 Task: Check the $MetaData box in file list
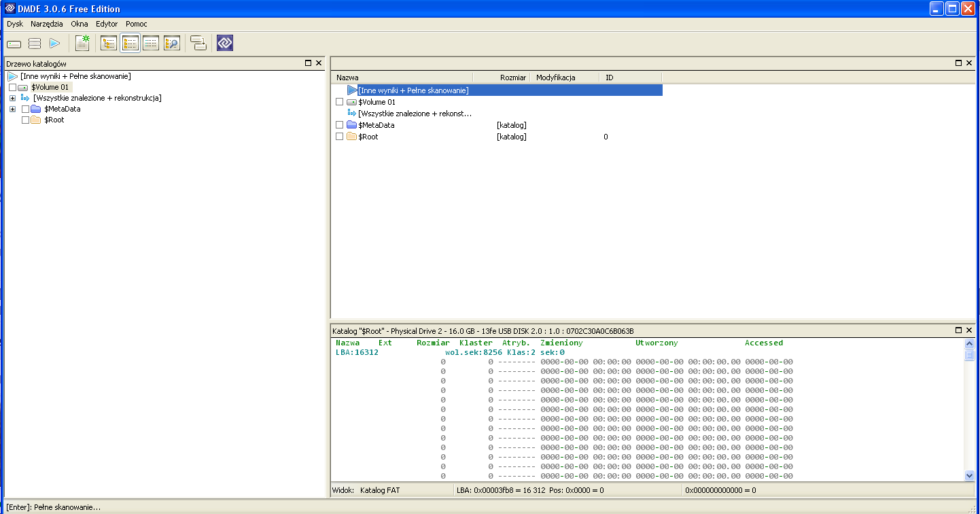[340, 125]
